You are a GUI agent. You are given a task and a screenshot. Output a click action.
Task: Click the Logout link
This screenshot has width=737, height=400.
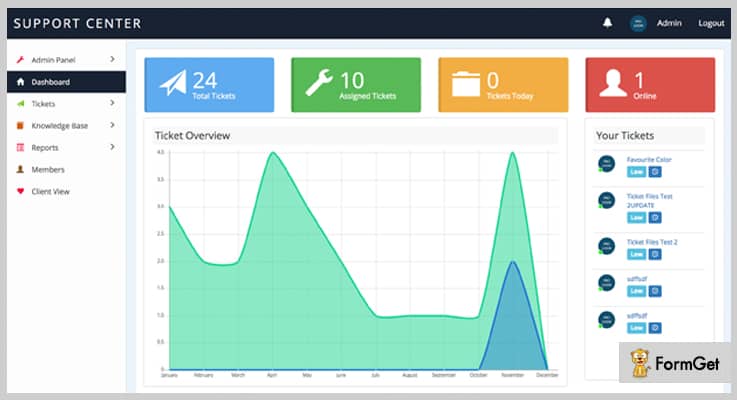coord(711,23)
